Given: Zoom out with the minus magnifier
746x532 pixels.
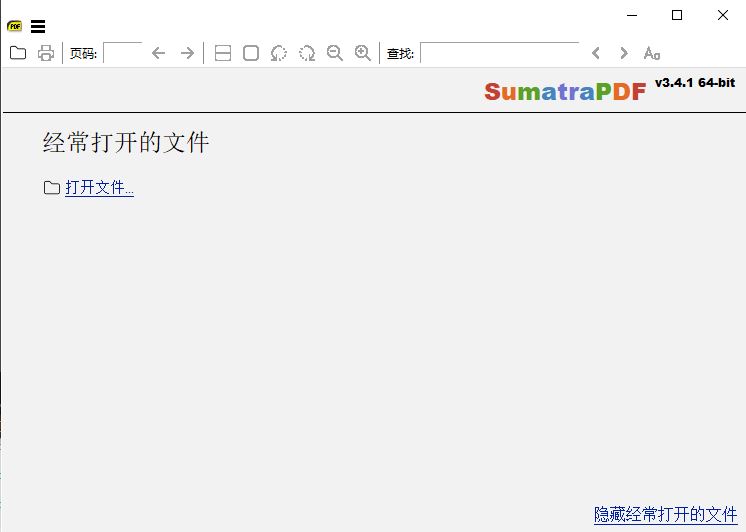Looking at the screenshot, I should [x=335, y=53].
